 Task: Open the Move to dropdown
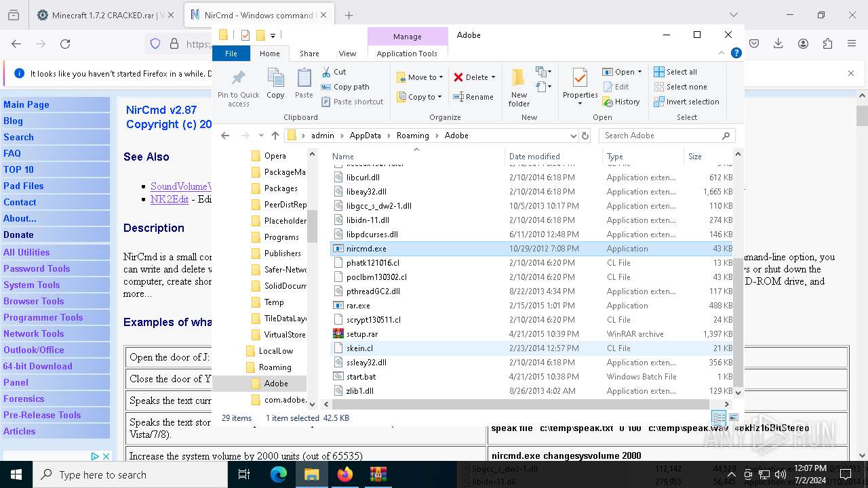(x=420, y=77)
